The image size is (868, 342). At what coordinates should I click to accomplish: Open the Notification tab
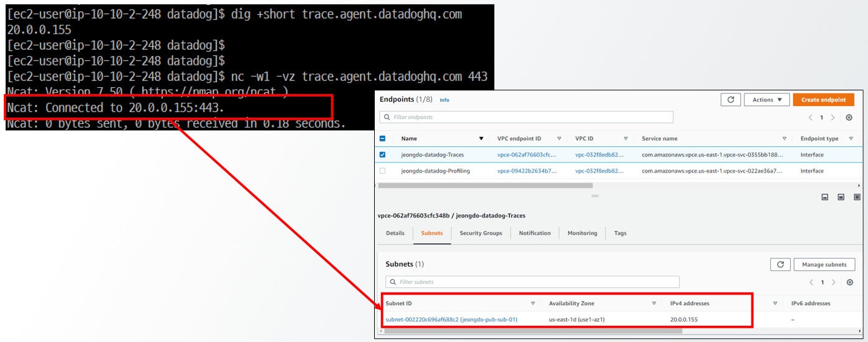tap(535, 233)
